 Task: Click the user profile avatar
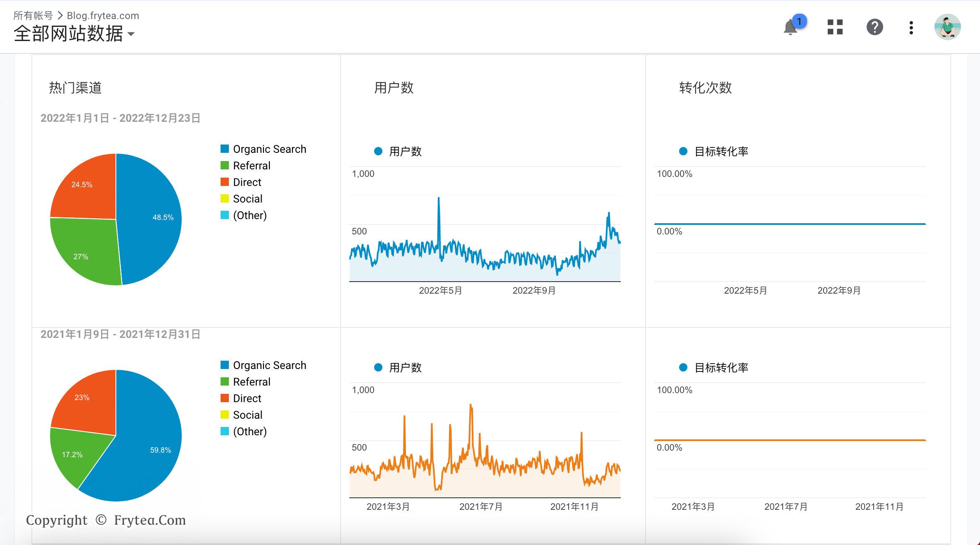(x=947, y=27)
